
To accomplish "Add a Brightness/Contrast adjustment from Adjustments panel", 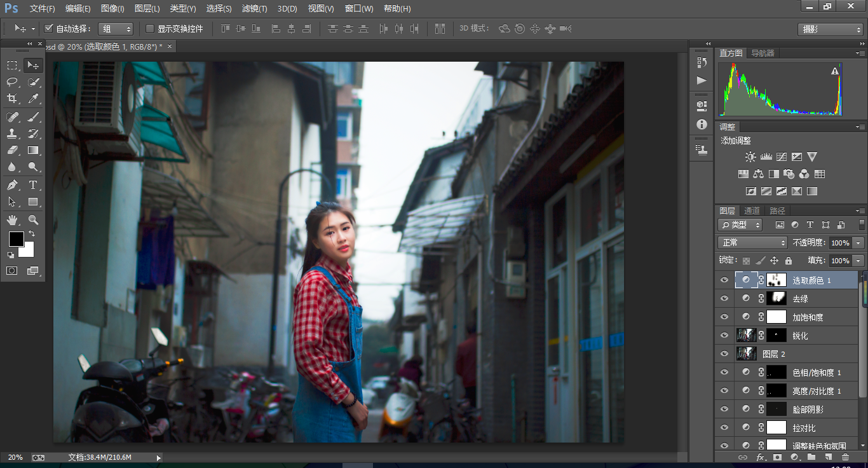I will click(750, 157).
